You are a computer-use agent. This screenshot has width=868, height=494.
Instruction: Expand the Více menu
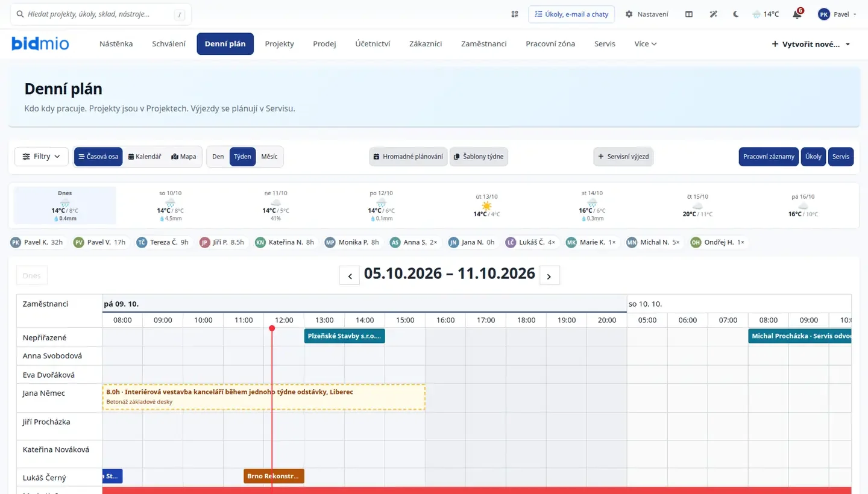pyautogui.click(x=646, y=44)
